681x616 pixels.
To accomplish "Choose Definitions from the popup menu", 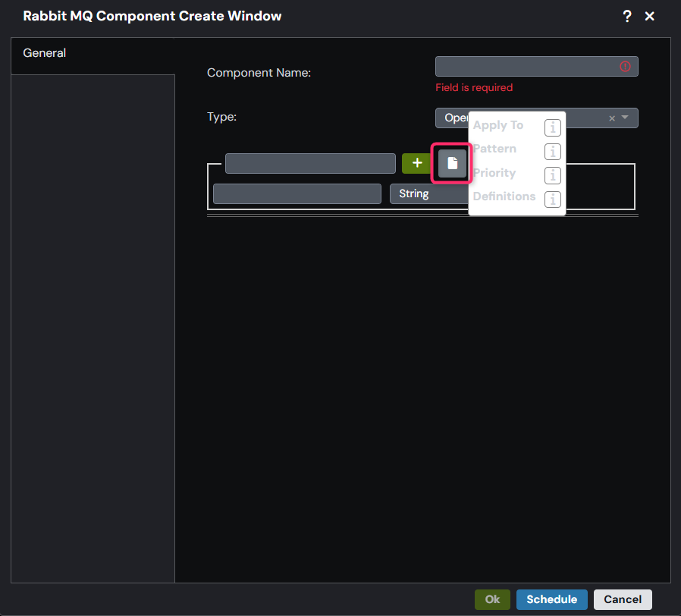I will (x=504, y=196).
